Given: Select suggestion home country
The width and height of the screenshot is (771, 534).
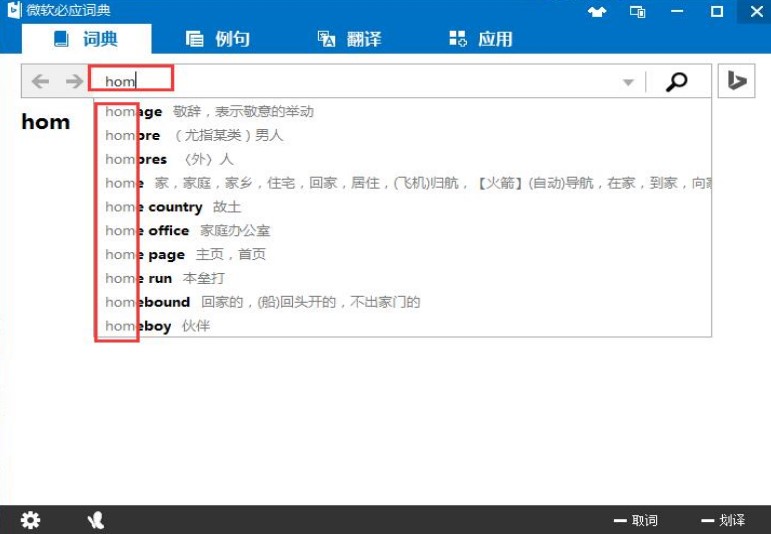Looking at the screenshot, I should 403,207.
